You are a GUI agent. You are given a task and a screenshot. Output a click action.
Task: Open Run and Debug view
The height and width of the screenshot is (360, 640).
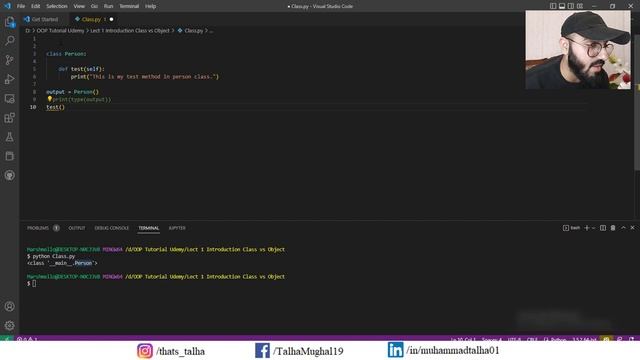tap(9, 79)
